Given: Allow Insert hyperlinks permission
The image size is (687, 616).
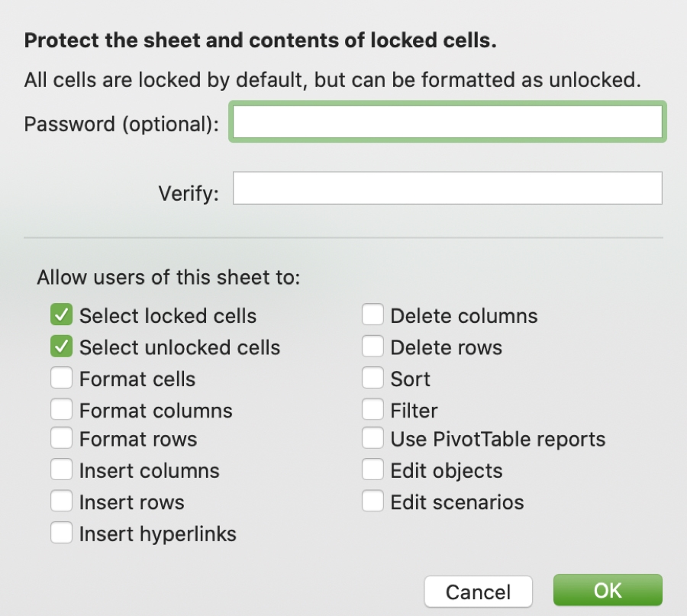Looking at the screenshot, I should 61,532.
